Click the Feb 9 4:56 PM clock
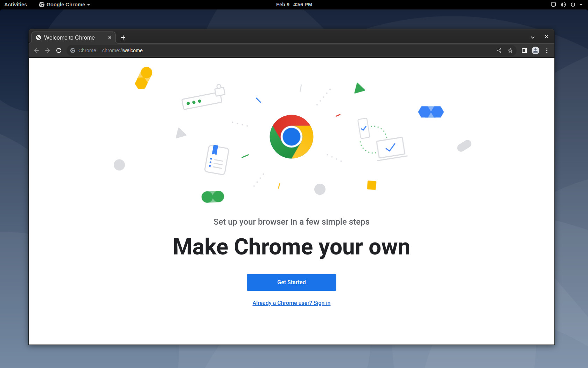This screenshot has width=588, height=368. click(x=294, y=5)
